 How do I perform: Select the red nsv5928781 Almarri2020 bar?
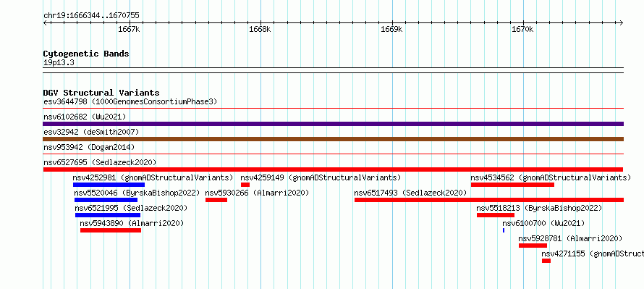click(x=533, y=246)
